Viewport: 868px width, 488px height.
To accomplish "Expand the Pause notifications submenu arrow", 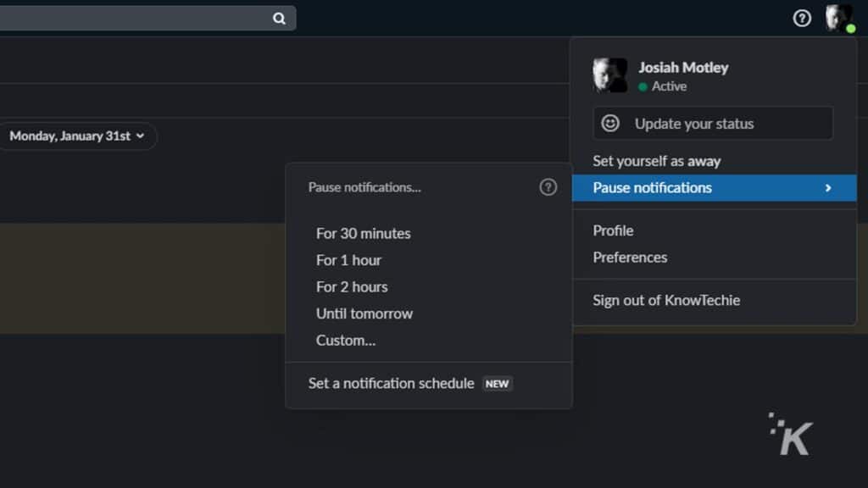I will (828, 188).
